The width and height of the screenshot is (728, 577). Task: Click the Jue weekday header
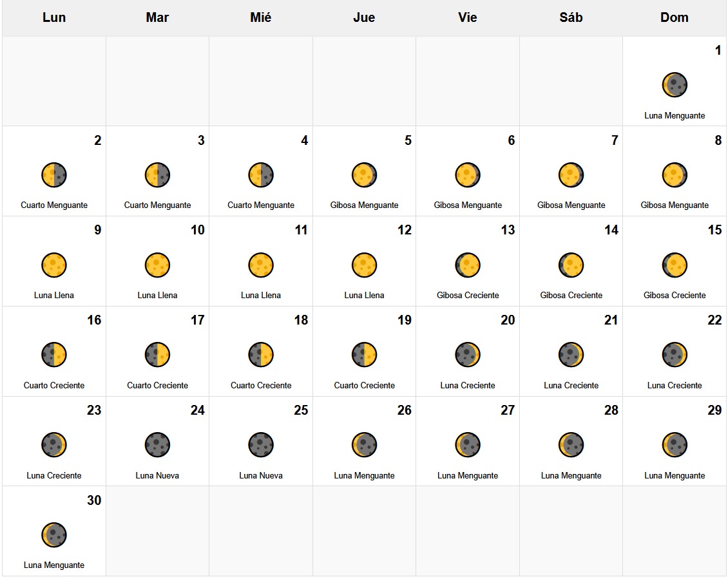(364, 17)
